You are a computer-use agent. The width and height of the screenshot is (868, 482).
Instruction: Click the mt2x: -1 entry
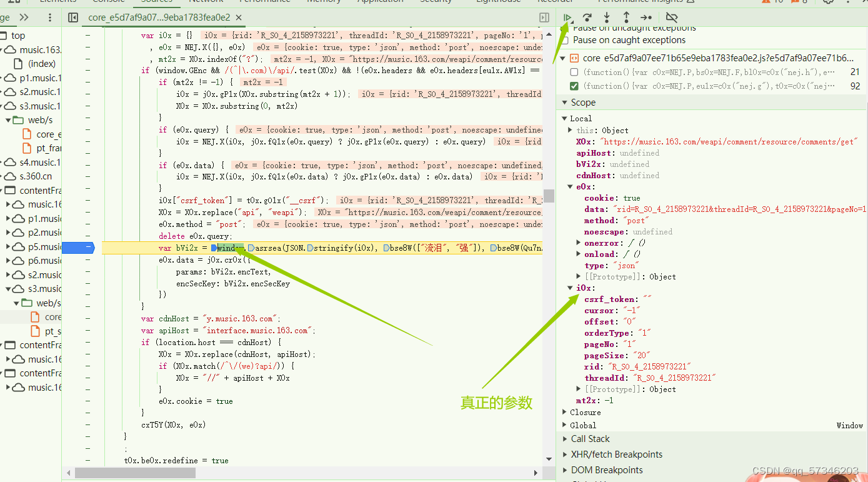click(594, 401)
